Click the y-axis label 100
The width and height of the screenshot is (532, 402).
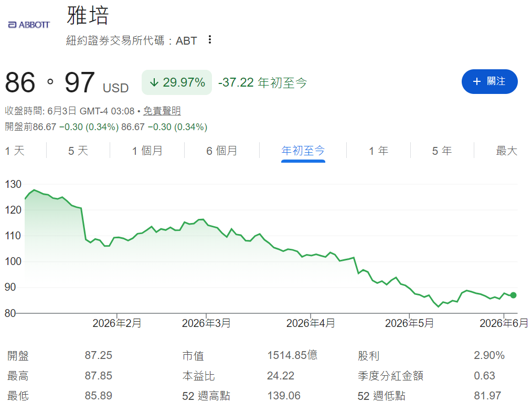coord(13,261)
